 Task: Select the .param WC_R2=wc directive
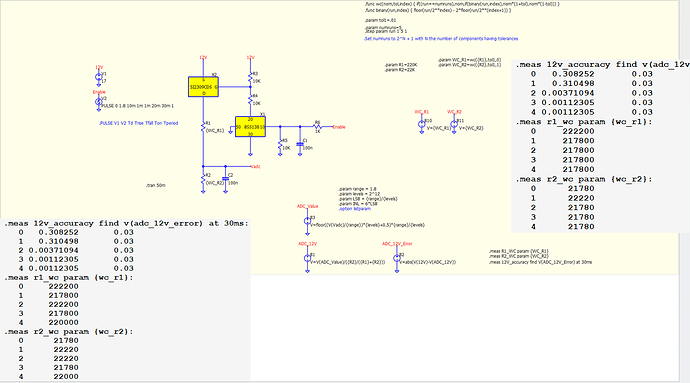470,65
